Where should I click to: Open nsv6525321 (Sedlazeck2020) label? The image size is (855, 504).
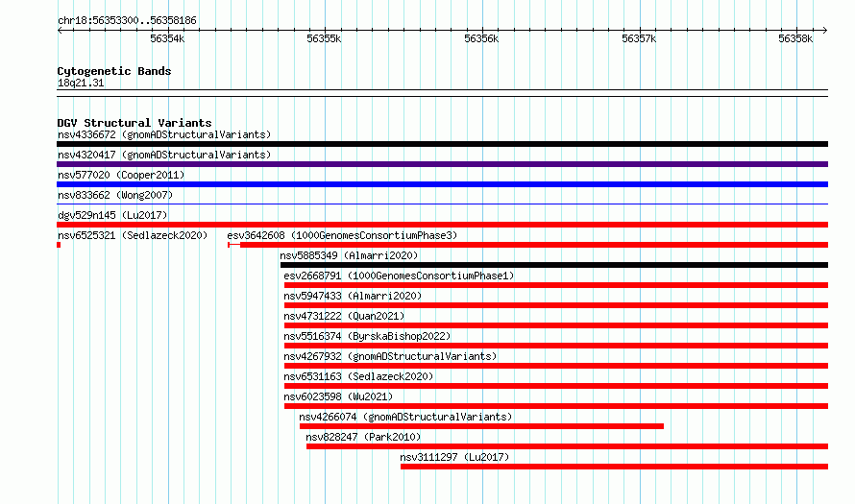tap(133, 235)
